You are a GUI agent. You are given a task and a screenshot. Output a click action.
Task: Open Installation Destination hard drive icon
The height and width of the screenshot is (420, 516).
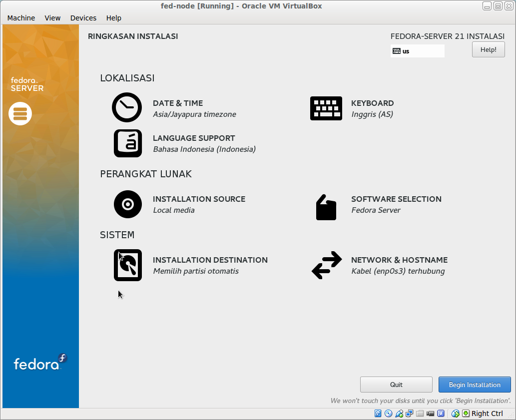[x=128, y=265]
